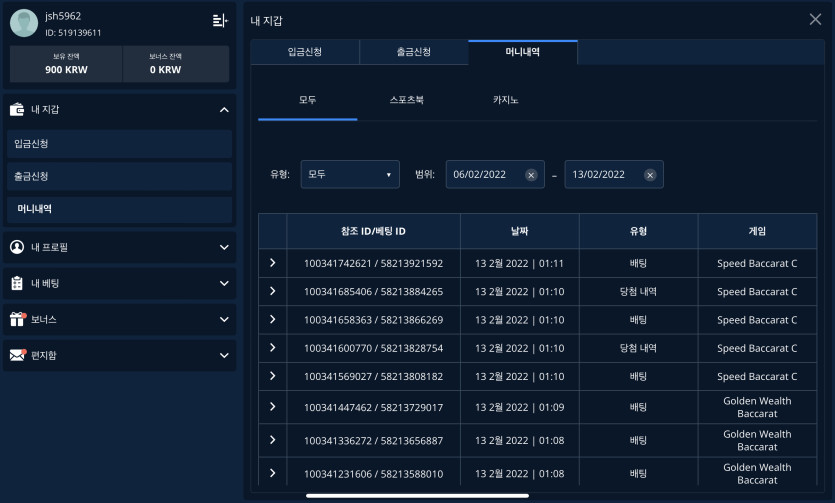The width and height of the screenshot is (835, 503).
Task: Collapse the 내 지갑 sidebar section
Action: pos(224,110)
